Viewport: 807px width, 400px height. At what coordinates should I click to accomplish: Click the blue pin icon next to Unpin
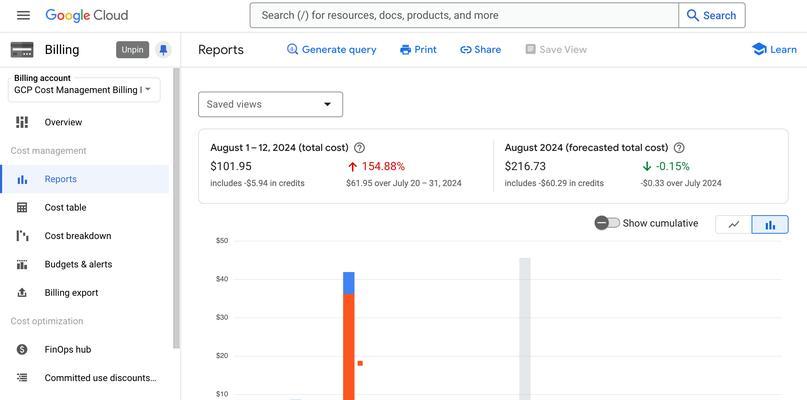(163, 50)
